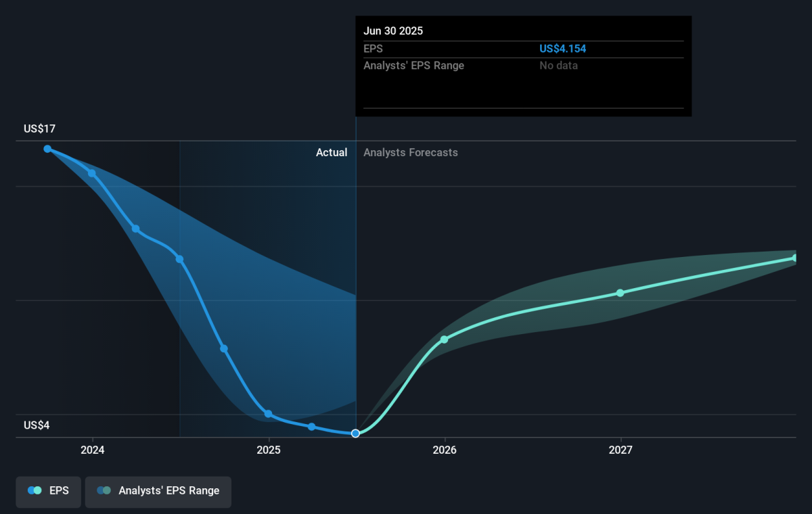Click the 'No data' text in tooltip
This screenshot has width=812, height=514.
[558, 66]
